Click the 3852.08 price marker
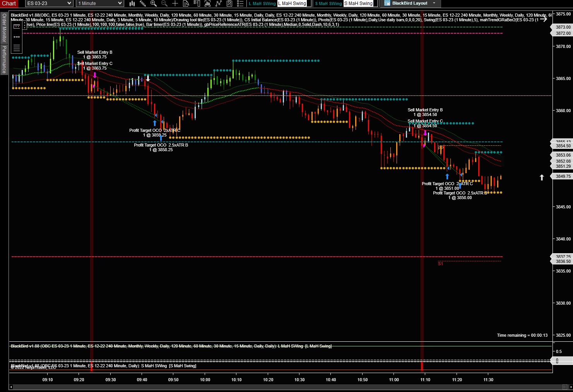Screen dimensions: 573x392 561,161
